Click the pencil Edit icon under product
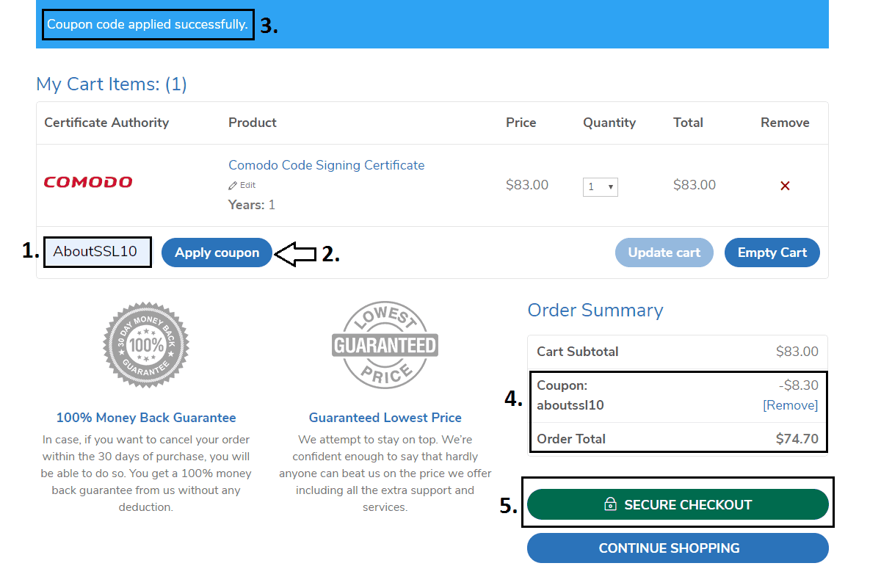881x588 pixels. click(x=233, y=186)
